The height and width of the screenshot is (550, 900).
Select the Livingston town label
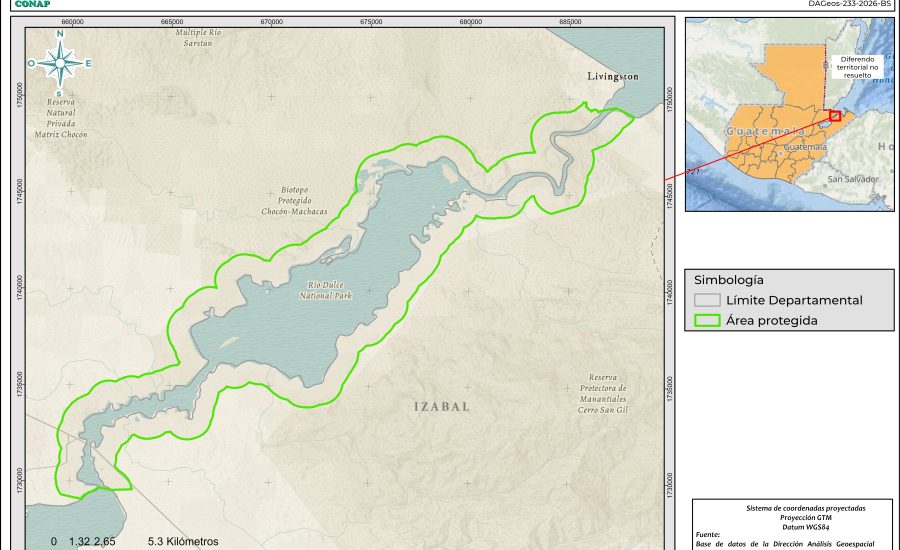[612, 77]
